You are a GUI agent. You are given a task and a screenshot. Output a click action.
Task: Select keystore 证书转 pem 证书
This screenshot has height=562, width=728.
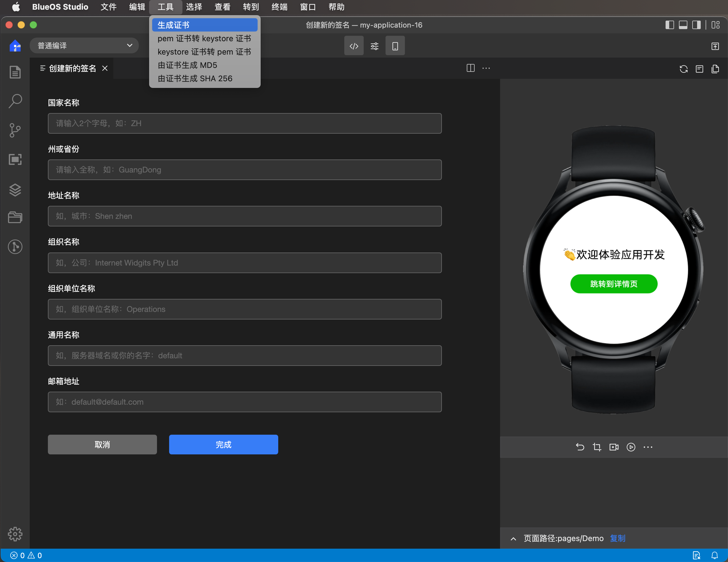click(205, 52)
